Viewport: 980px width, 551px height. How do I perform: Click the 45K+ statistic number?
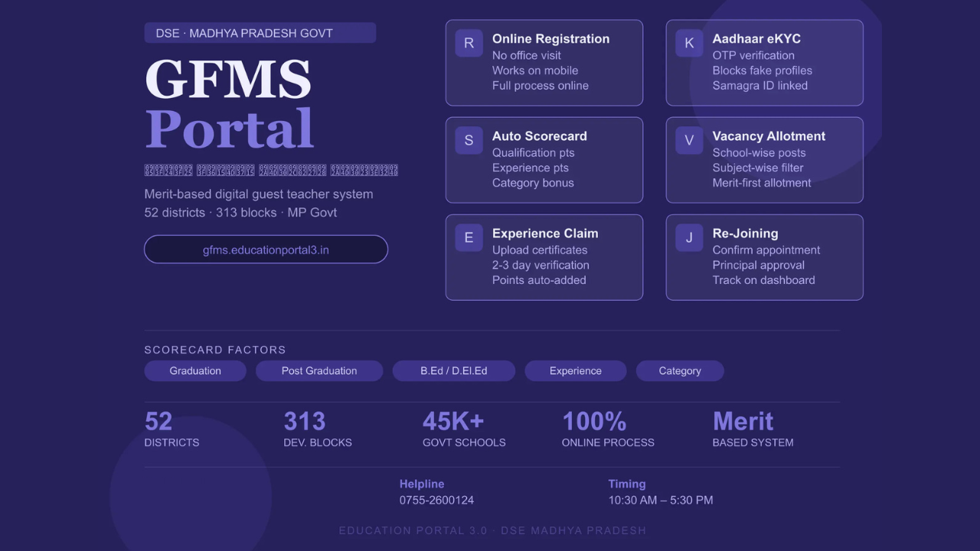(453, 421)
